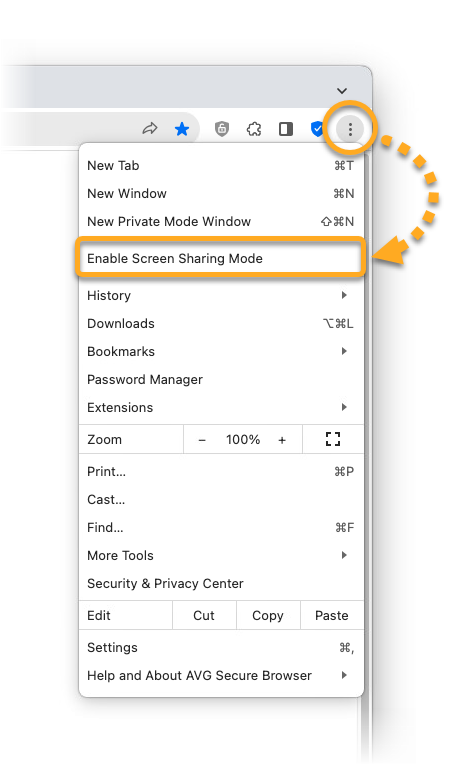Open the Extensions puzzle piece icon
Viewport: 457px width, 764px height.
click(254, 129)
